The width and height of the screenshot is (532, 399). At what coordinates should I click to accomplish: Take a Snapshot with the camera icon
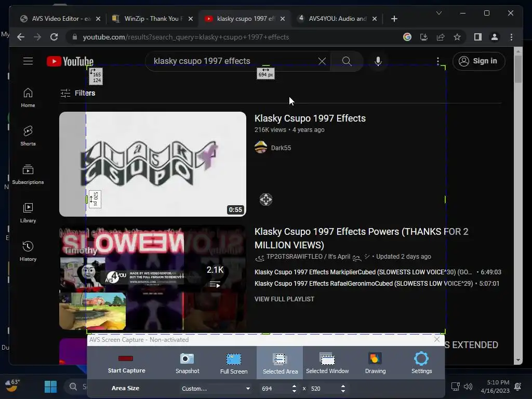187,363
